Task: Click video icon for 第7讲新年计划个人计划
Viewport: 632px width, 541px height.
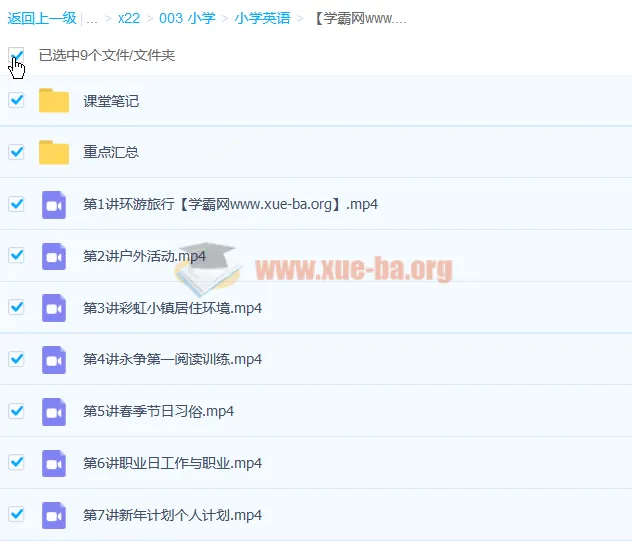Action: tap(54, 515)
